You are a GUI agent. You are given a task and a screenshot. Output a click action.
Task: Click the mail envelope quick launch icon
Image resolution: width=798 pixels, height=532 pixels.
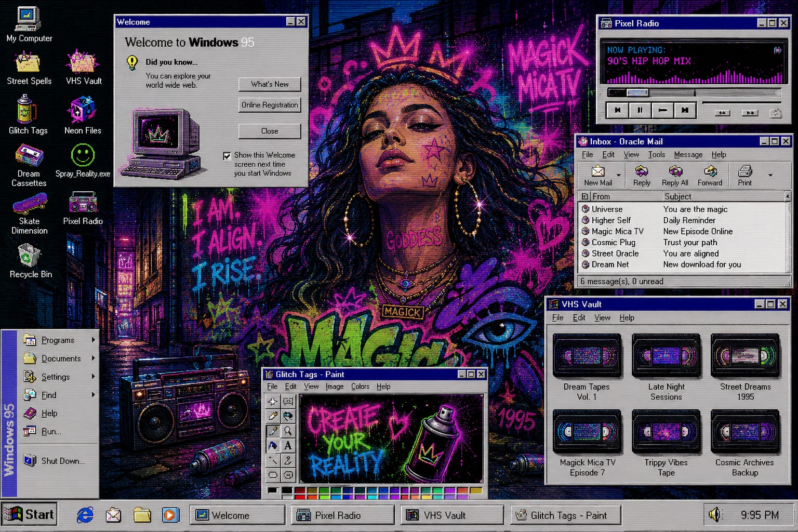(113, 515)
